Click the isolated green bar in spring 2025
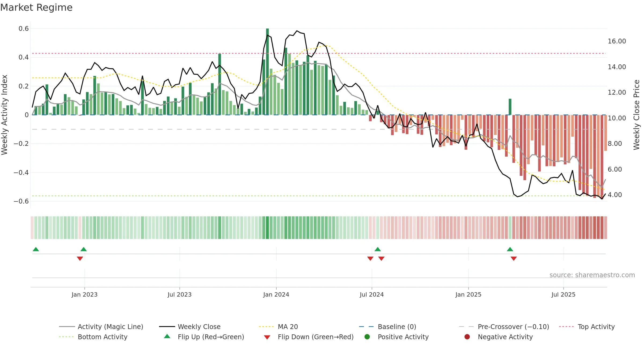The image size is (644, 362). click(x=510, y=107)
